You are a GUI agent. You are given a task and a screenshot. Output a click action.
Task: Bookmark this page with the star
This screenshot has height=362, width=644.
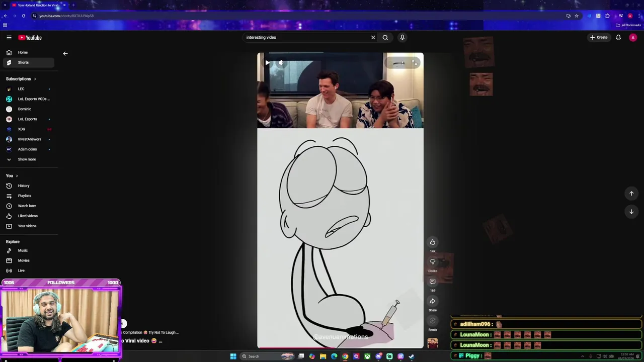[577, 16]
